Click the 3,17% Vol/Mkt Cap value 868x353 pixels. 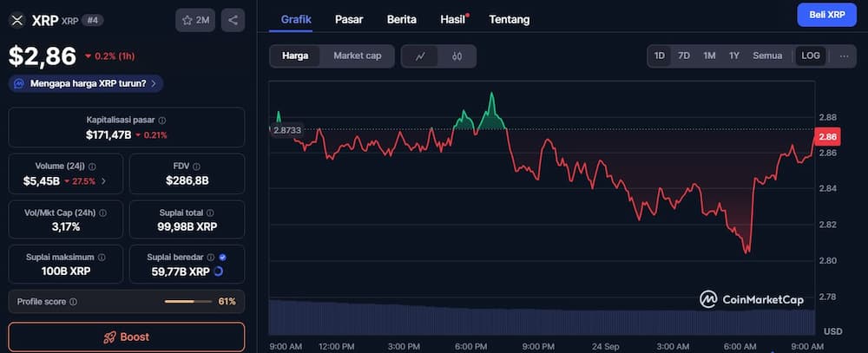coord(65,227)
